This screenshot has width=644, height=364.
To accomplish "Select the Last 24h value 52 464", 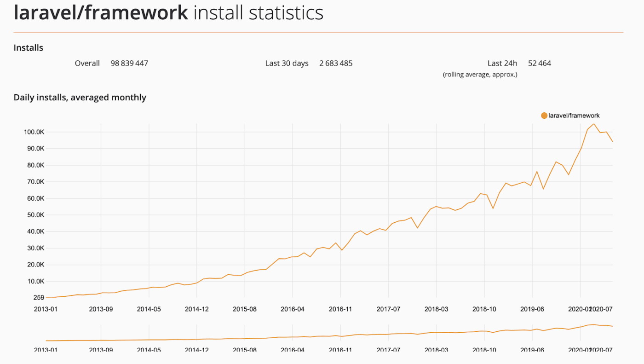I will tap(540, 63).
